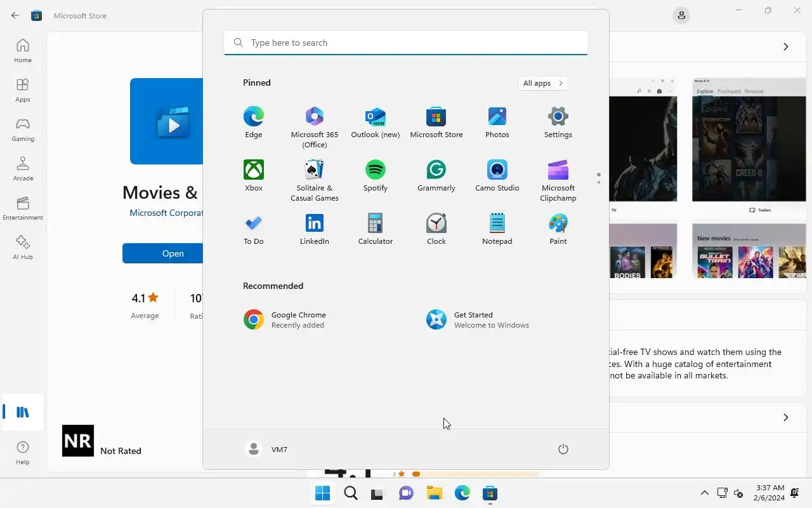Open Gaming section in Store sidebar
The image size is (812, 508).
click(x=23, y=130)
